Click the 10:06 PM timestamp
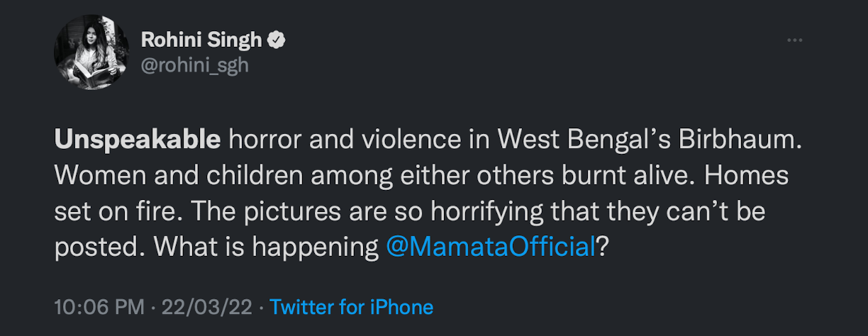Viewport: 868px width, 336px height. tap(99, 307)
